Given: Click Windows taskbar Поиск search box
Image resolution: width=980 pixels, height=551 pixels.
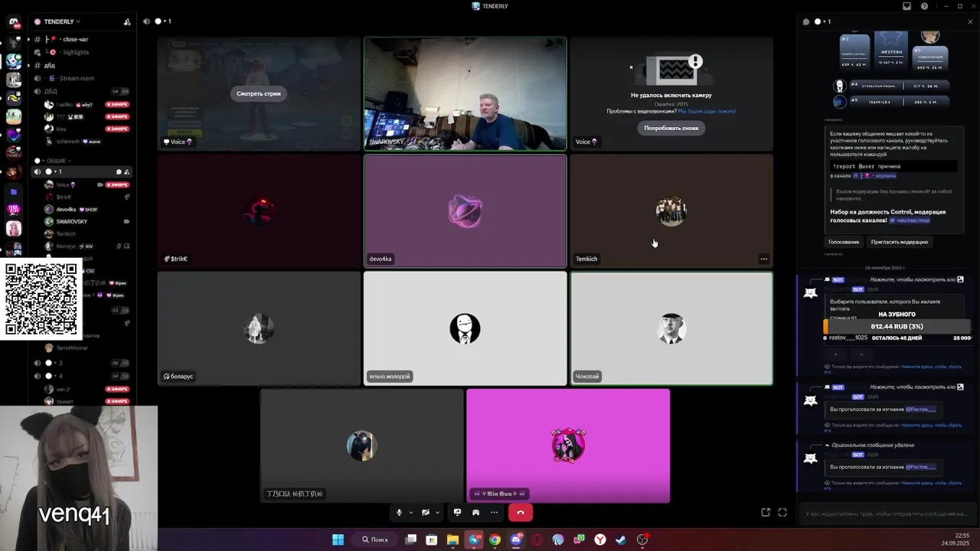Looking at the screenshot, I should [x=375, y=540].
